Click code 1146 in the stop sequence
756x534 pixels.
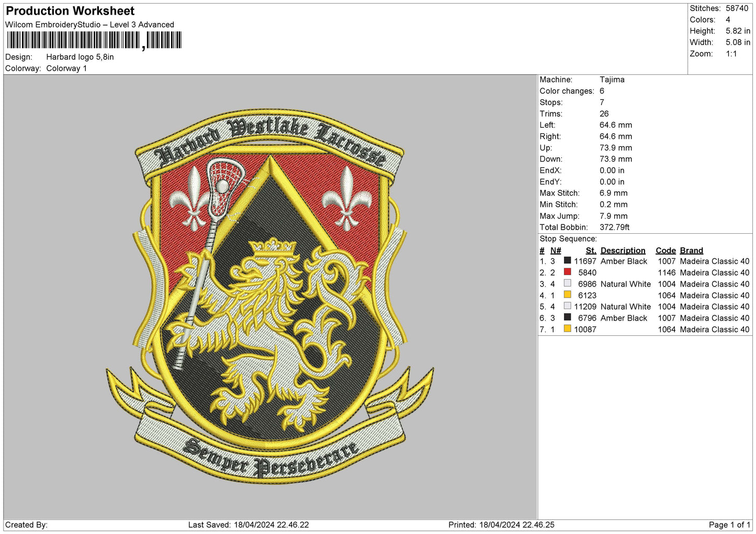[667, 272]
